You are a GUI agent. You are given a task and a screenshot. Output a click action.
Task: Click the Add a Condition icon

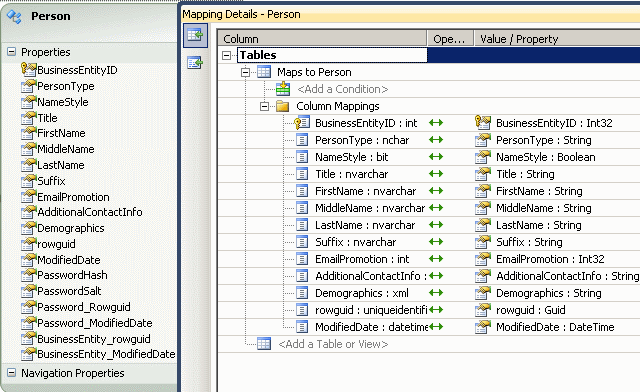point(283,89)
